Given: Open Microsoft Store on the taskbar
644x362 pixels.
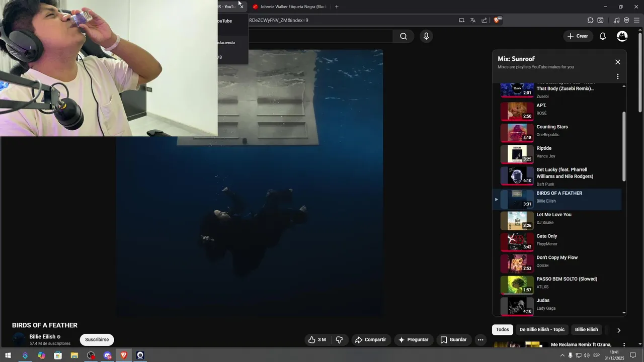Looking at the screenshot, I should [58, 355].
